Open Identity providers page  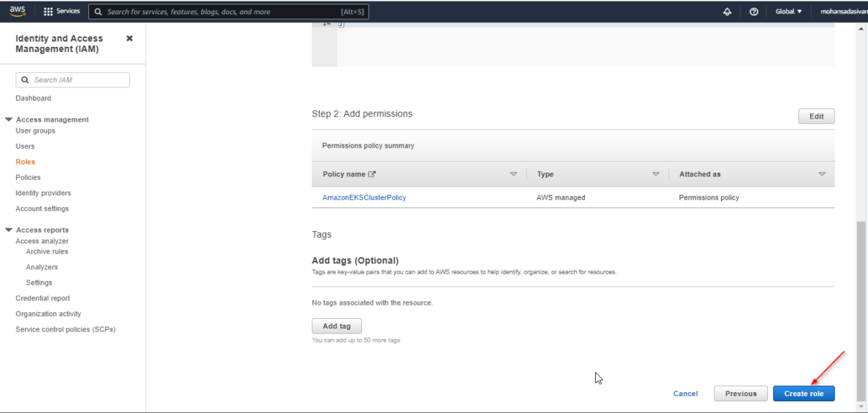point(43,193)
